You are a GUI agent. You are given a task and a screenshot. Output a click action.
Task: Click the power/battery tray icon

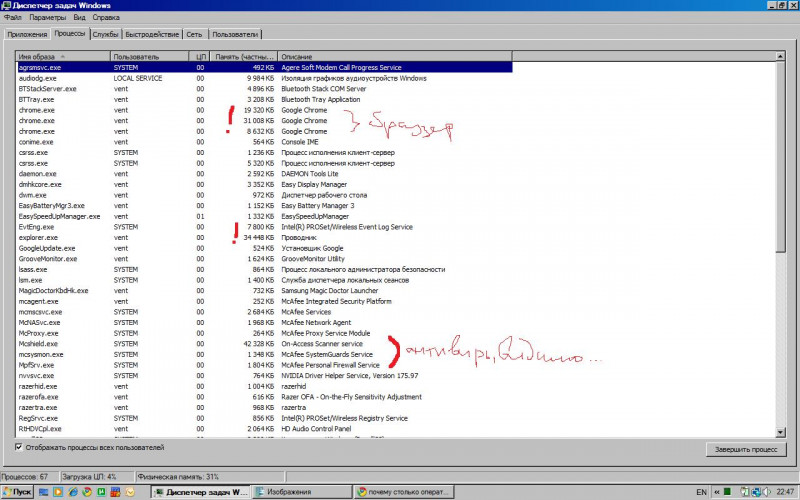pyautogui.click(x=744, y=492)
